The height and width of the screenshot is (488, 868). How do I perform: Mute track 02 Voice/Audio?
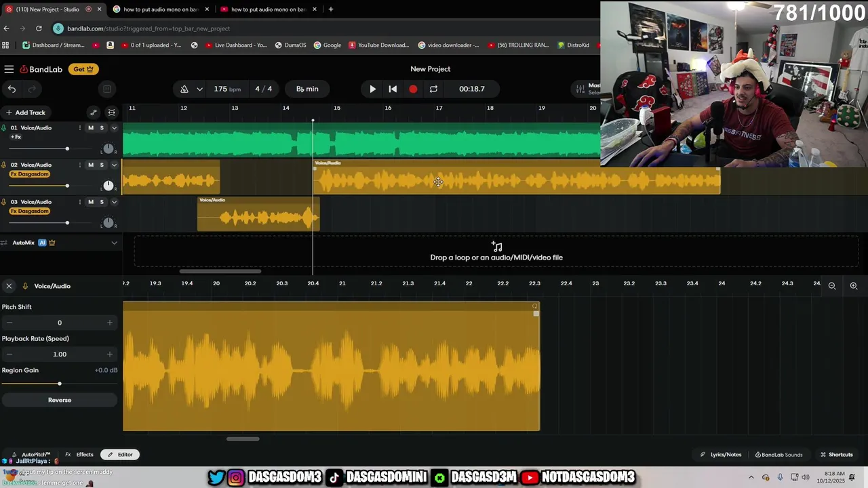tap(91, 165)
